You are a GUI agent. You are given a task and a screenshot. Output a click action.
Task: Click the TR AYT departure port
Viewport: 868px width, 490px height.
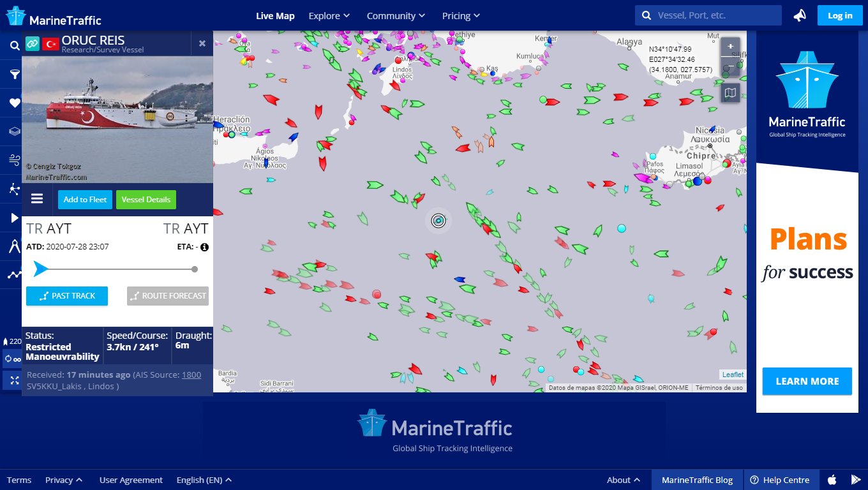coord(49,228)
